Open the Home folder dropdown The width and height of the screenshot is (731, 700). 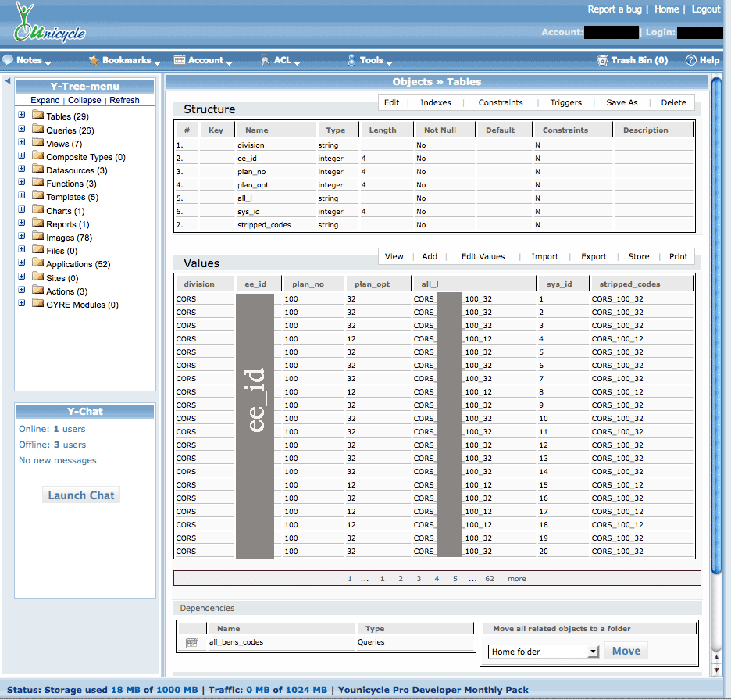coord(544,652)
